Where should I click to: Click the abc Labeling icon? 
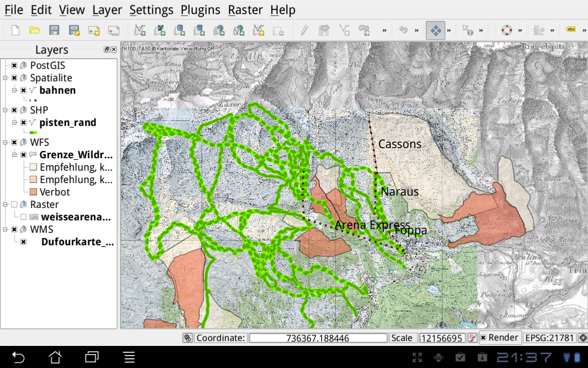pos(571,30)
